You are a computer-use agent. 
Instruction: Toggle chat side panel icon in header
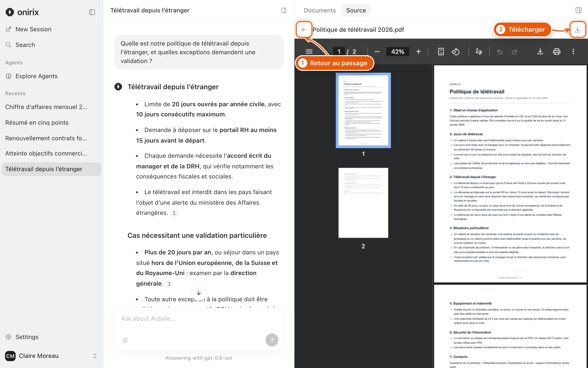click(x=284, y=10)
